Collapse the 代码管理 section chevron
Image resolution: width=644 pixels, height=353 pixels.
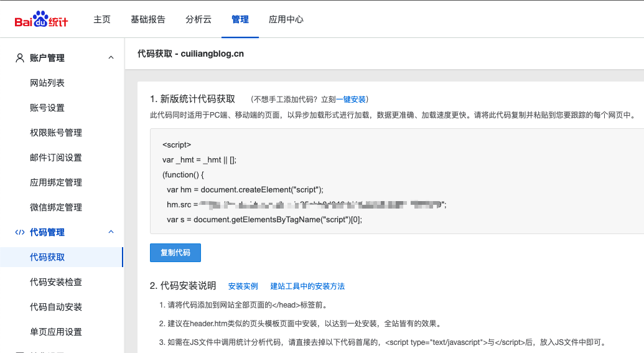111,232
